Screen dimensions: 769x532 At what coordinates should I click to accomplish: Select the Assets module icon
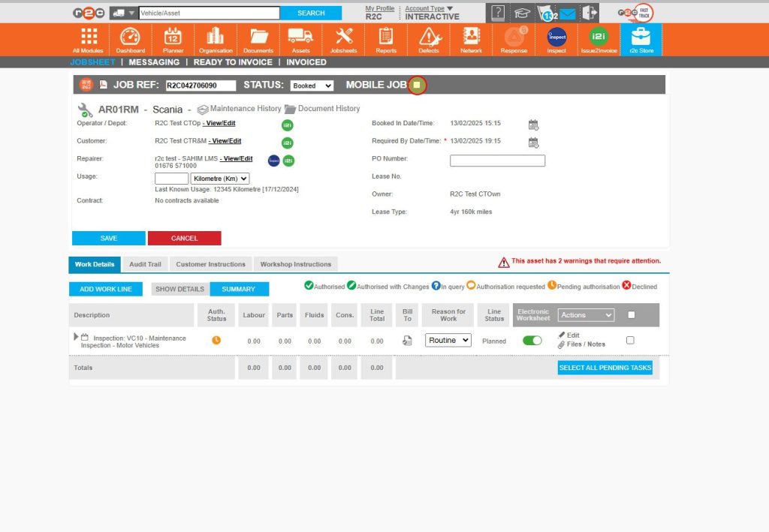(x=300, y=39)
